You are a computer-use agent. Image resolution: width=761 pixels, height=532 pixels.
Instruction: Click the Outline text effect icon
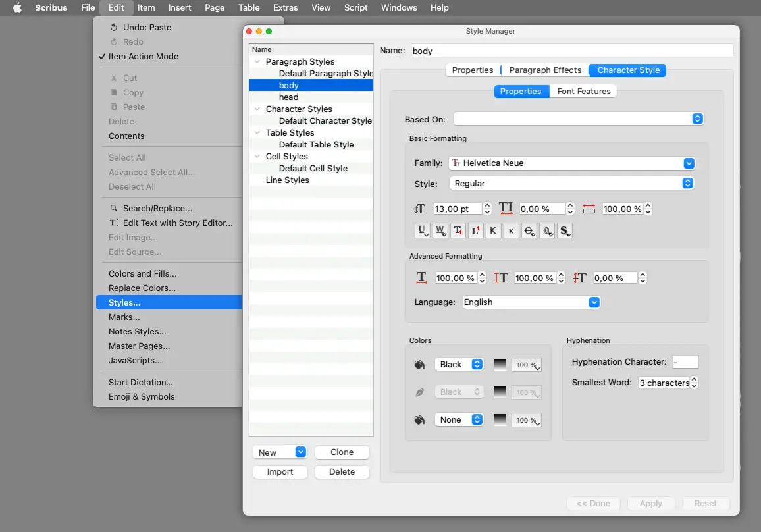(546, 231)
